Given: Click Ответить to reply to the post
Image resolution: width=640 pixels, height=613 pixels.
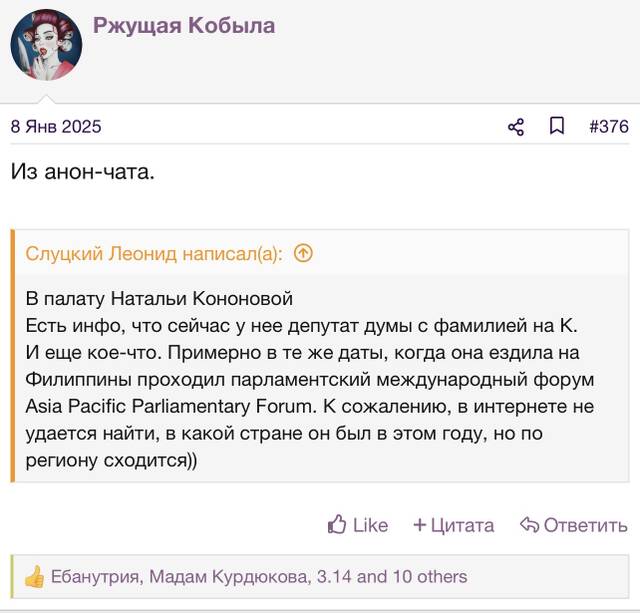Looking at the screenshot, I should tap(585, 525).
